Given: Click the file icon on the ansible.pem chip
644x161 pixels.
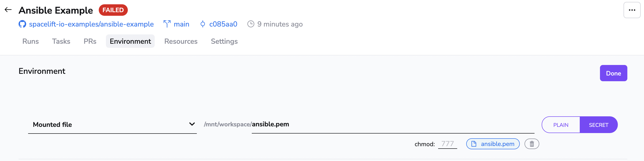Looking at the screenshot, I should tap(474, 144).
